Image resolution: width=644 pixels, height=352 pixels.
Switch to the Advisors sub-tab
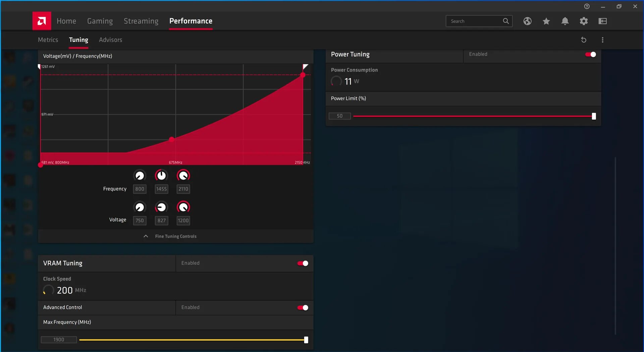110,40
